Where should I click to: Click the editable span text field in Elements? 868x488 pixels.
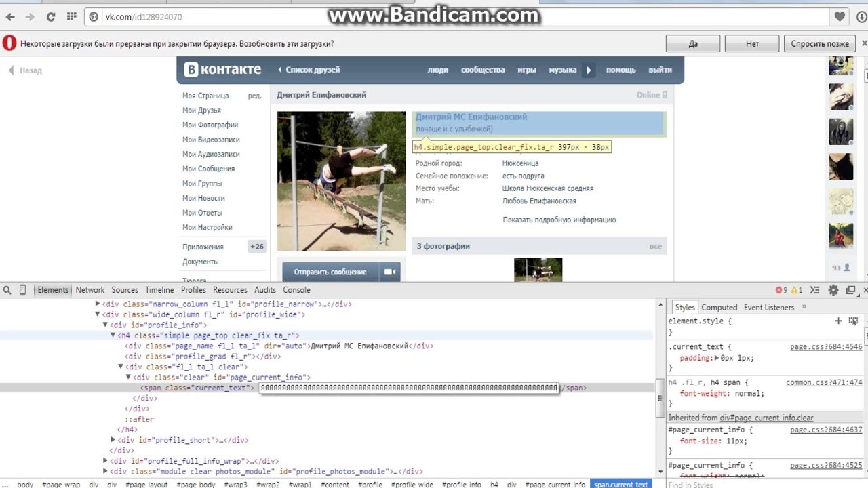(x=410, y=388)
